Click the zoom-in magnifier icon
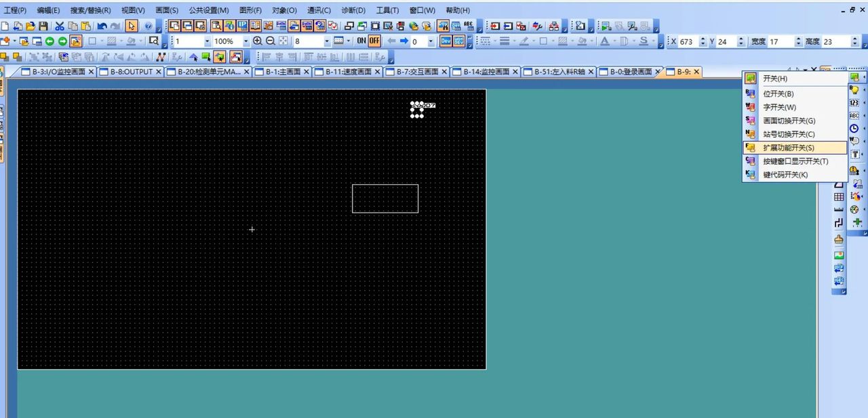 point(258,41)
